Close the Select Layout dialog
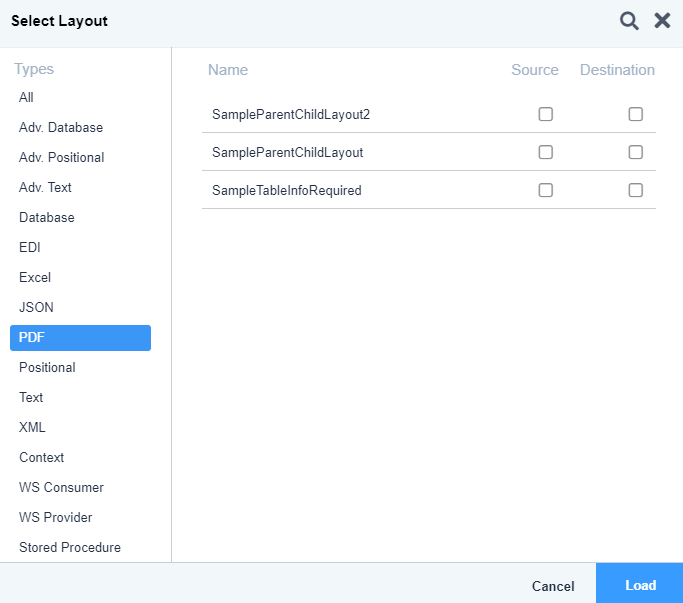The height and width of the screenshot is (603, 683). [x=662, y=20]
